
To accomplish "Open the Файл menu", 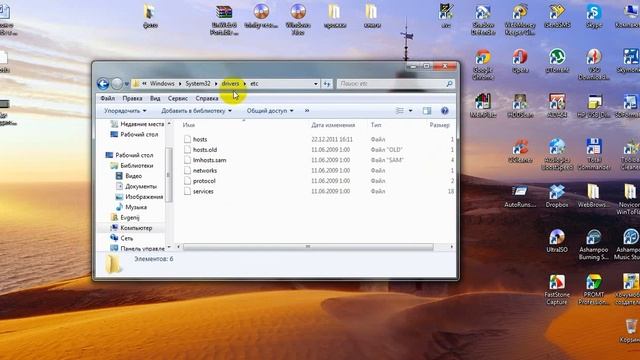I will (x=108, y=98).
